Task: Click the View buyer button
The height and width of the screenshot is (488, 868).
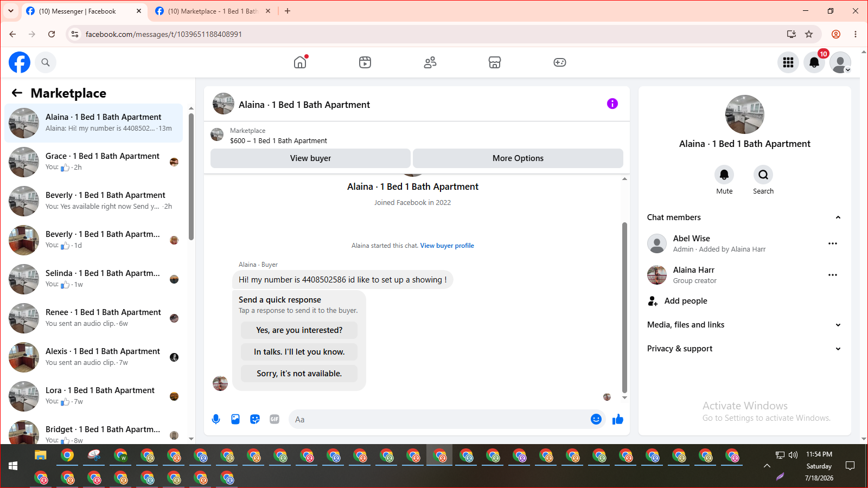Action: 310,158
